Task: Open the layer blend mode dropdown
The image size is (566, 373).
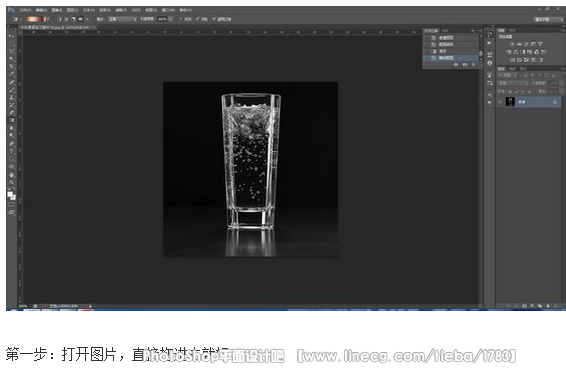Action: pos(513,83)
